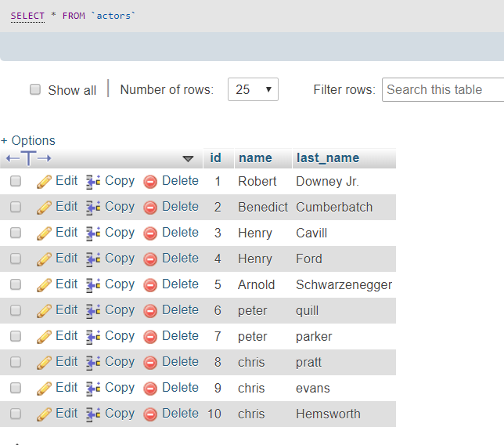Click red delete icon in Hemsworth row
The image size is (504, 445).
pos(150,414)
